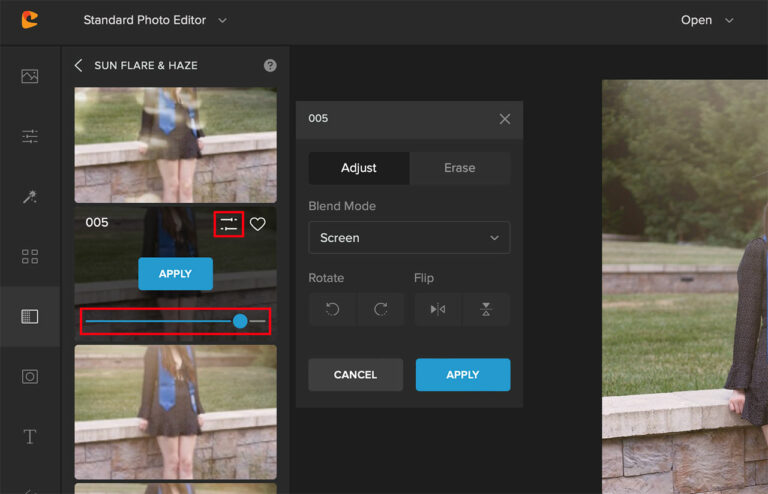Click Cancel in the 005 dialog
Screen dimensions: 768x494
pyautogui.click(x=356, y=375)
